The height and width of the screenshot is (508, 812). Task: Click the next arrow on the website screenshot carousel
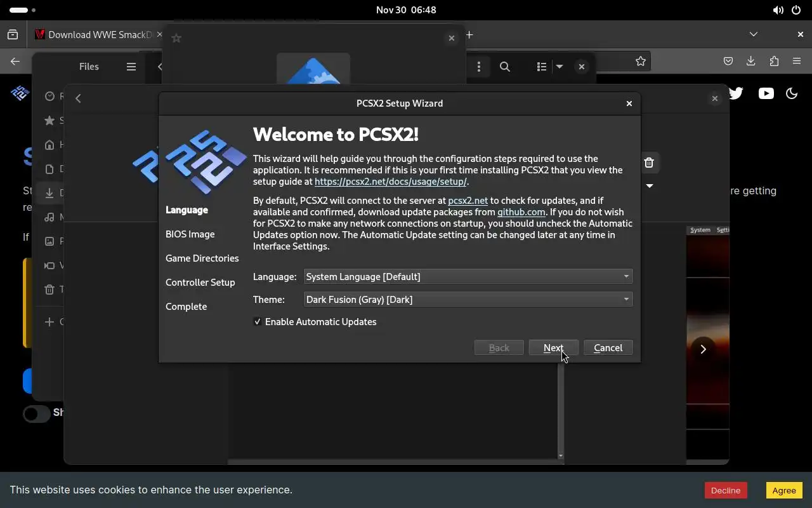coord(703,349)
